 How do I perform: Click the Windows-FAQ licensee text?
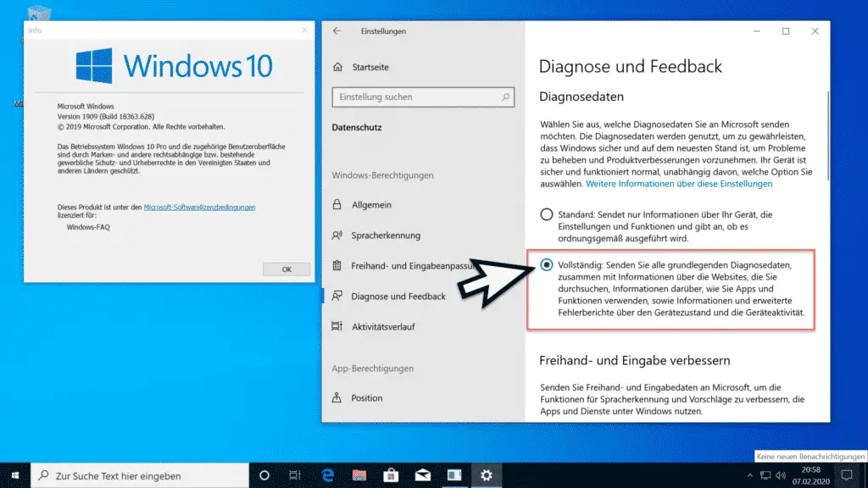pos(88,227)
